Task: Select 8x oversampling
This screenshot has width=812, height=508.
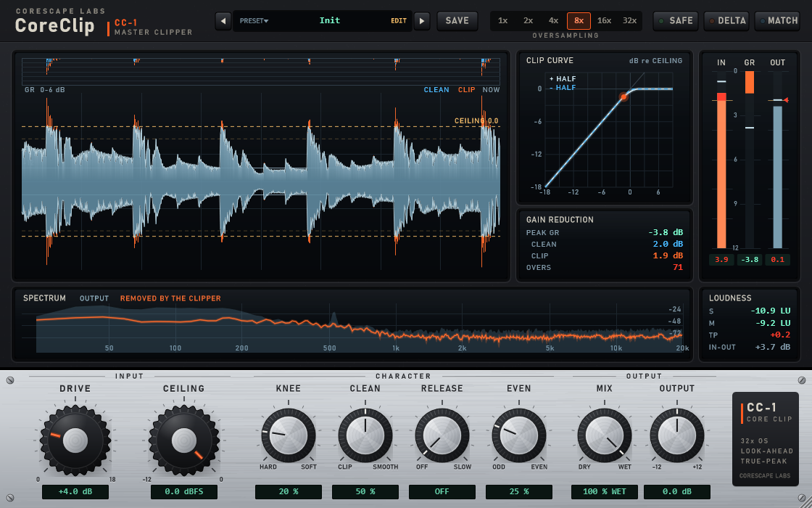Action: point(579,21)
